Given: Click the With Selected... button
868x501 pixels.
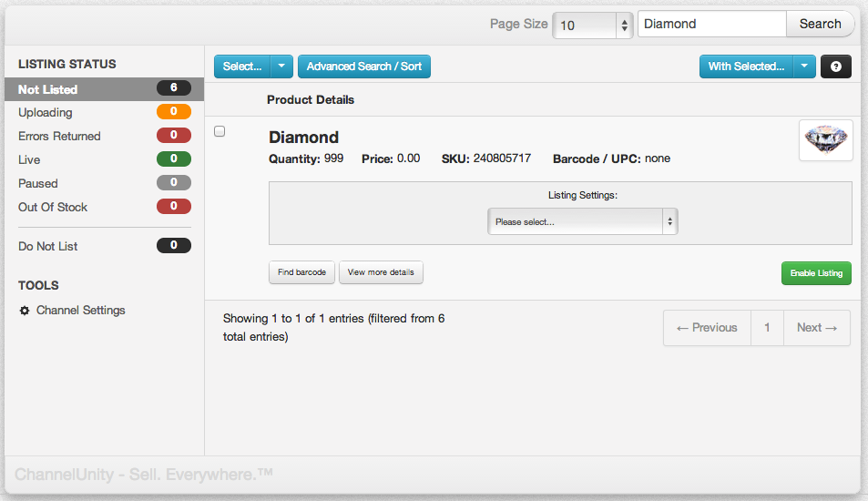Looking at the screenshot, I should (x=746, y=66).
